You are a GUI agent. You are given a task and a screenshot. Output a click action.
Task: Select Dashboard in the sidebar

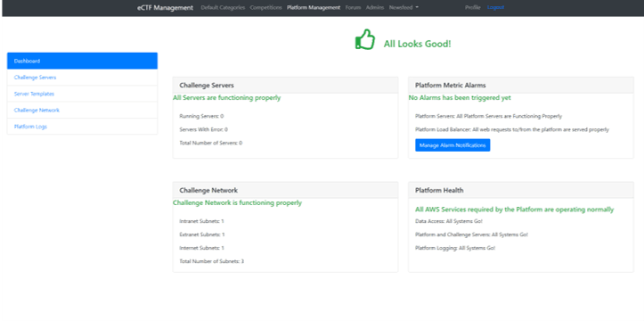82,61
